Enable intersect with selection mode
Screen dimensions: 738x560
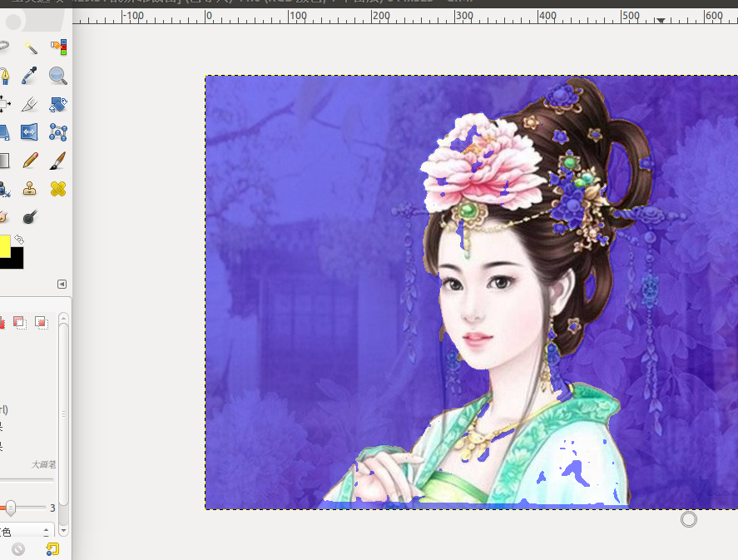coord(42,323)
